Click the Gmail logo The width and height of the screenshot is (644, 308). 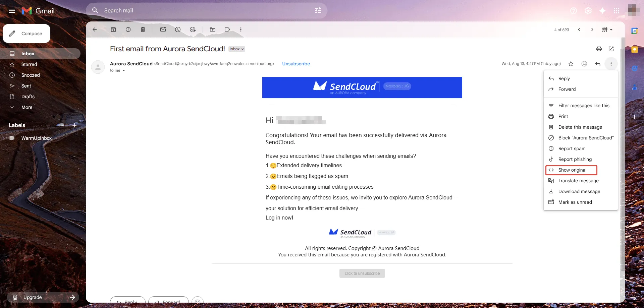pos(38,11)
